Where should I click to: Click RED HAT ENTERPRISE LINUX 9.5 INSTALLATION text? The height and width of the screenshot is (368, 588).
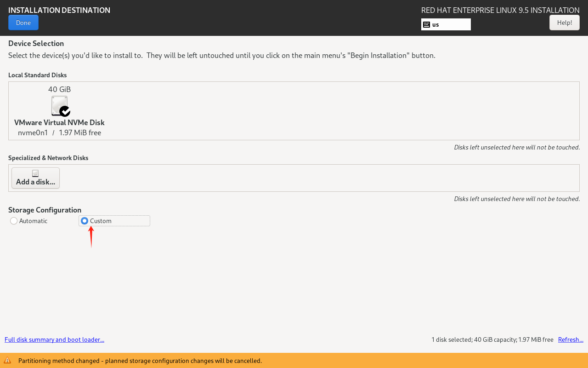(x=500, y=10)
